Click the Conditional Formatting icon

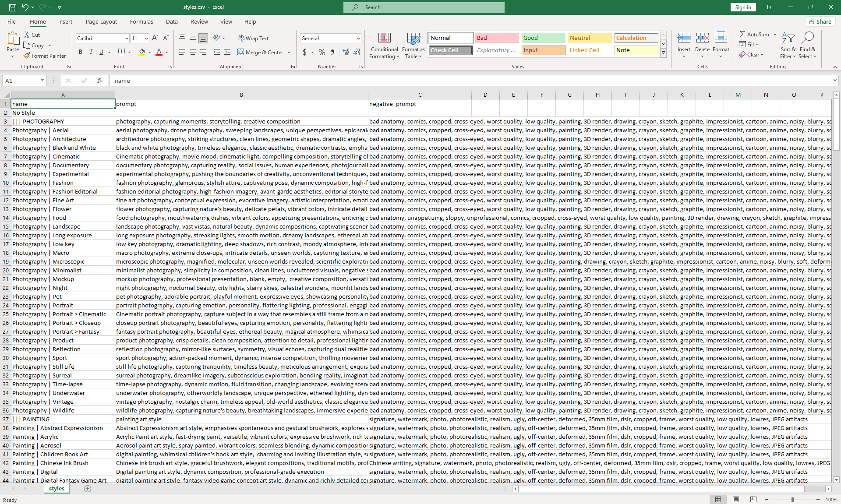[384, 39]
